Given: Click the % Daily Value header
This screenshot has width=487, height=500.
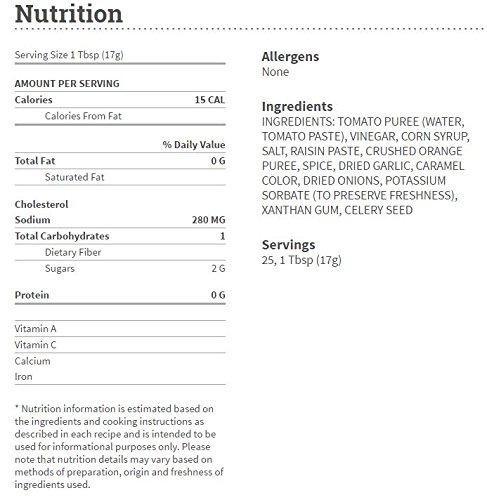Looking at the screenshot, I should [x=194, y=145].
